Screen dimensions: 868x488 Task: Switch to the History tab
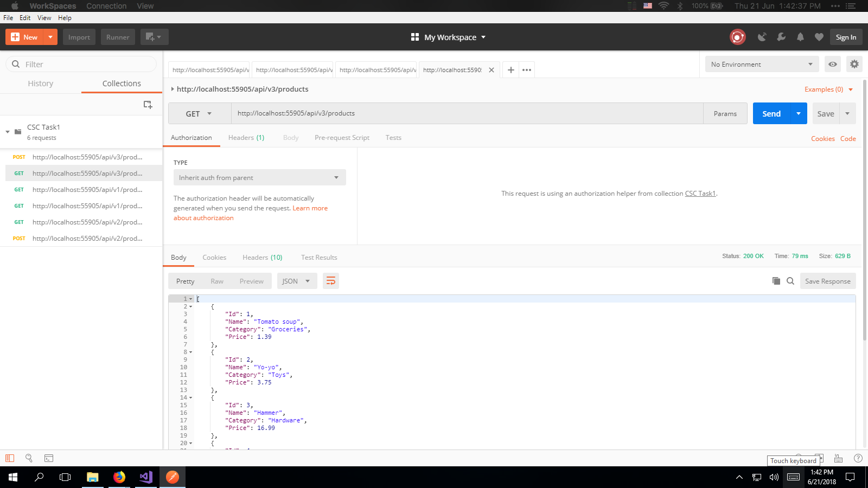pyautogui.click(x=41, y=84)
